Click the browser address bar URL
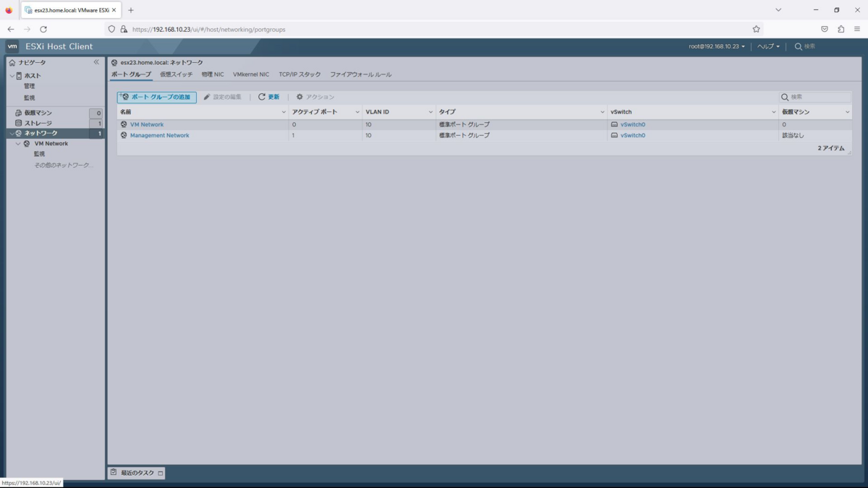 tap(208, 29)
